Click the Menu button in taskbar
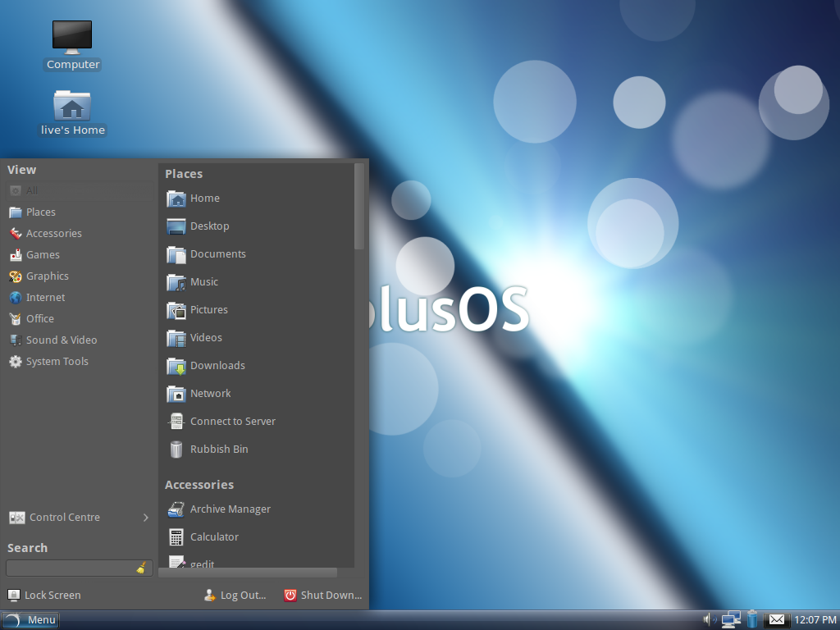 (30, 620)
